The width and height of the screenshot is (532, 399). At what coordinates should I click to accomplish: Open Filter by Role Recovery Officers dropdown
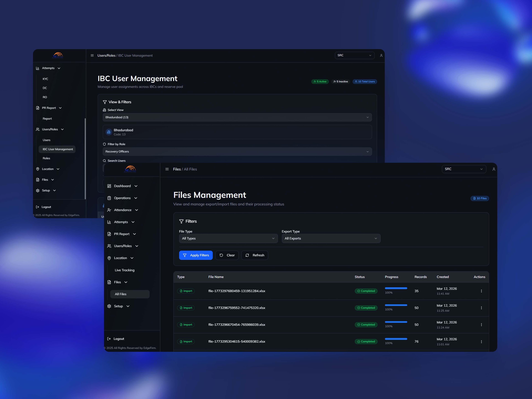(237, 152)
